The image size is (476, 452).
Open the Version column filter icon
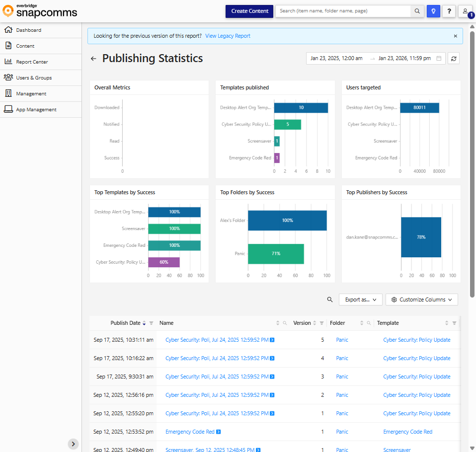[x=321, y=323]
